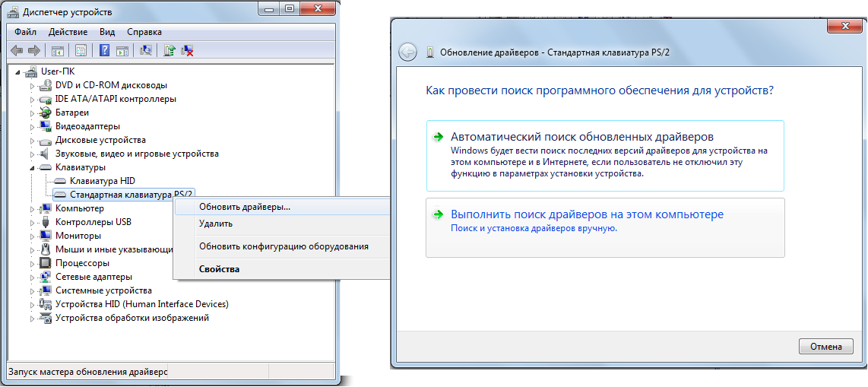Image resolution: width=868 pixels, height=387 pixels.
Task: Click the Видеоадаптеры category icon
Action: (x=46, y=126)
